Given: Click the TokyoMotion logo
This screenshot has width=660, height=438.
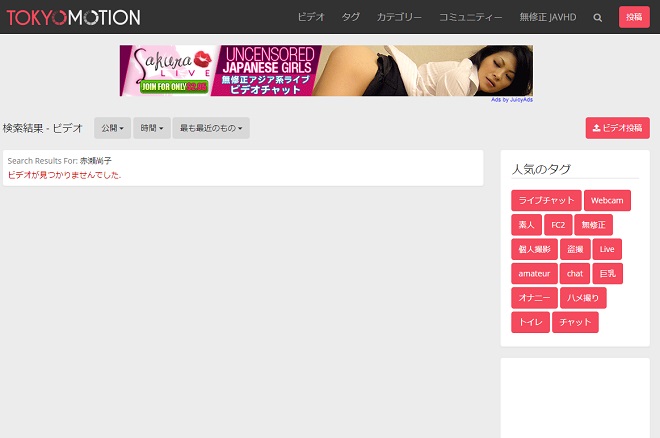Looking at the screenshot, I should (73, 17).
